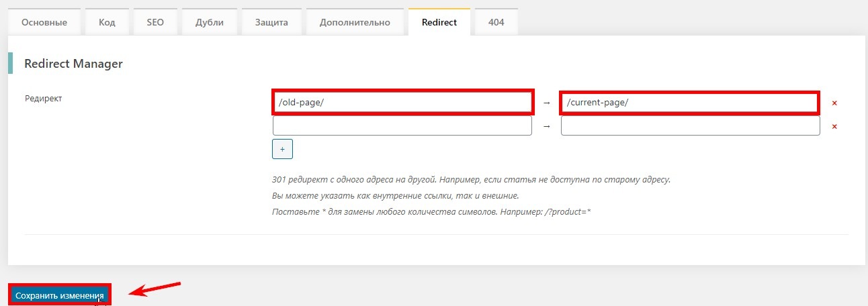Focus the empty destination field in second row
The height and width of the screenshot is (306, 868).
(690, 126)
